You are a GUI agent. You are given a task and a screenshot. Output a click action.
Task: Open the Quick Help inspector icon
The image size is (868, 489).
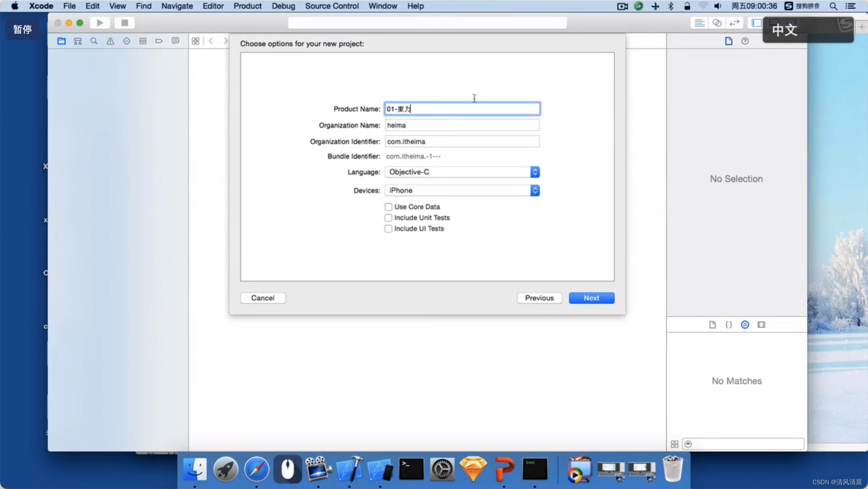point(745,41)
